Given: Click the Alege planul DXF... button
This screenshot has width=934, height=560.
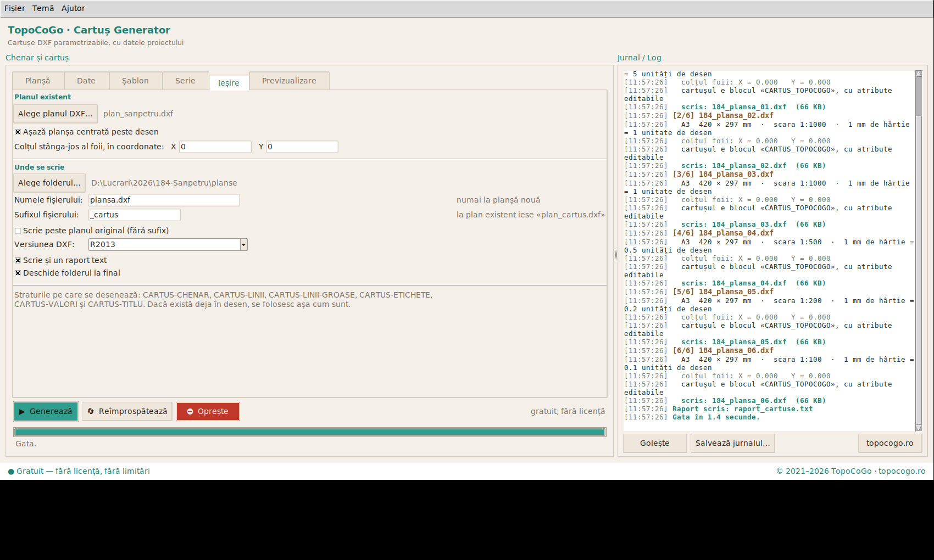Looking at the screenshot, I should tap(55, 114).
